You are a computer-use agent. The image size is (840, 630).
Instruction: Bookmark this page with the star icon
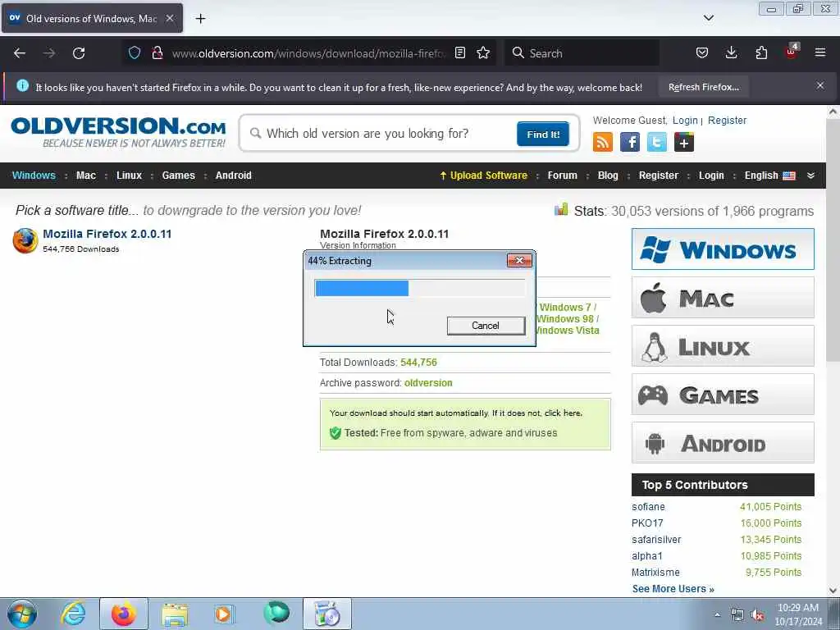tap(483, 52)
